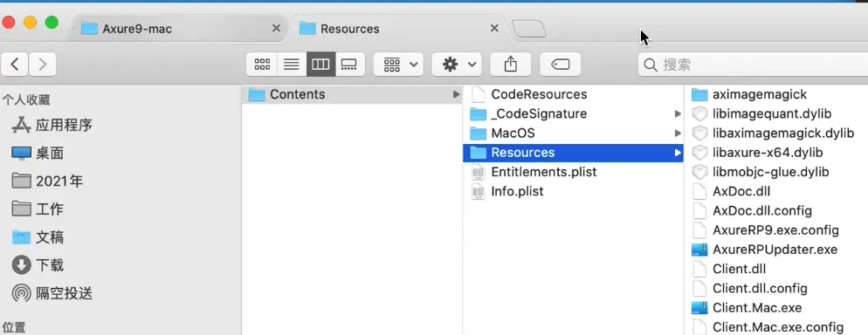Viewport: 868px width, 335px height.
Task: Switch to the Axure9-mac tab
Action: (x=177, y=29)
